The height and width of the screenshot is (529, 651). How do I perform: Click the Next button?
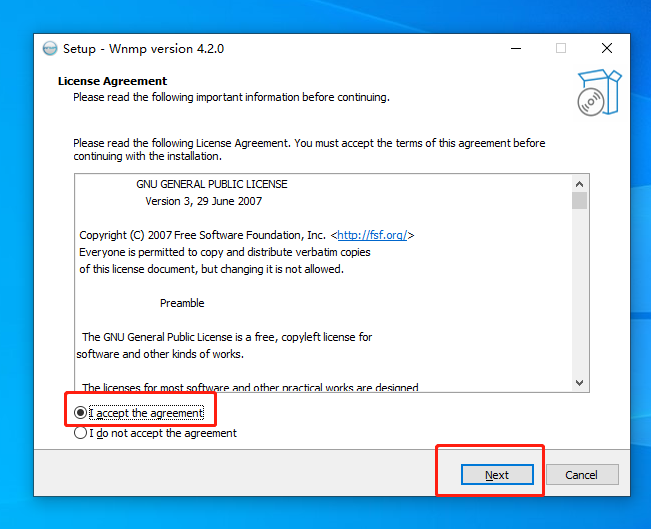[x=497, y=475]
